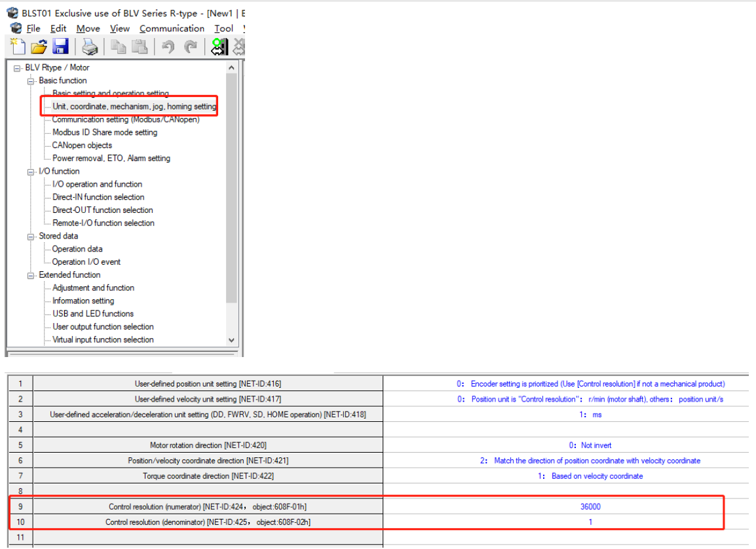Click the tree panel scroll down arrow
Viewport: 756px width, 549px height.
tap(231, 340)
